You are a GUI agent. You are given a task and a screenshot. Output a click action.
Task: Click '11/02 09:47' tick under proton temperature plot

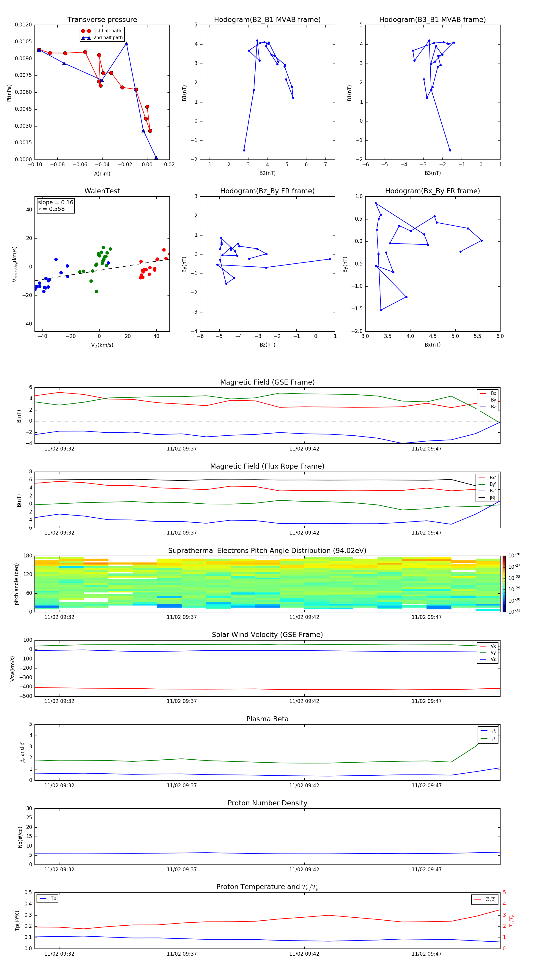click(427, 954)
